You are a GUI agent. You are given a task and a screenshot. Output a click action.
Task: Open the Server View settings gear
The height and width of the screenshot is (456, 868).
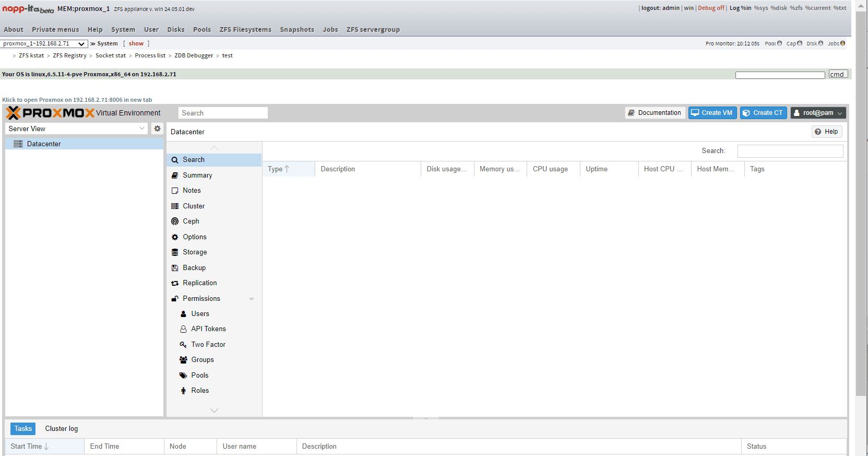click(157, 128)
